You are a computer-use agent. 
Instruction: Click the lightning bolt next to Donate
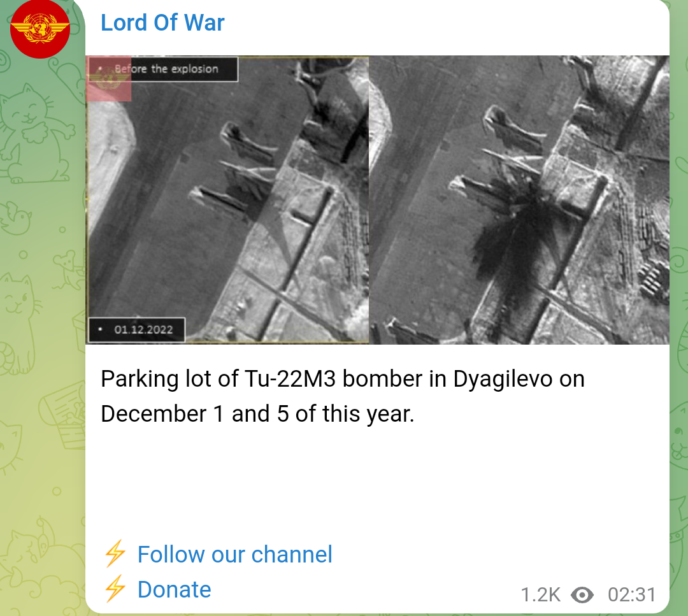(x=115, y=588)
